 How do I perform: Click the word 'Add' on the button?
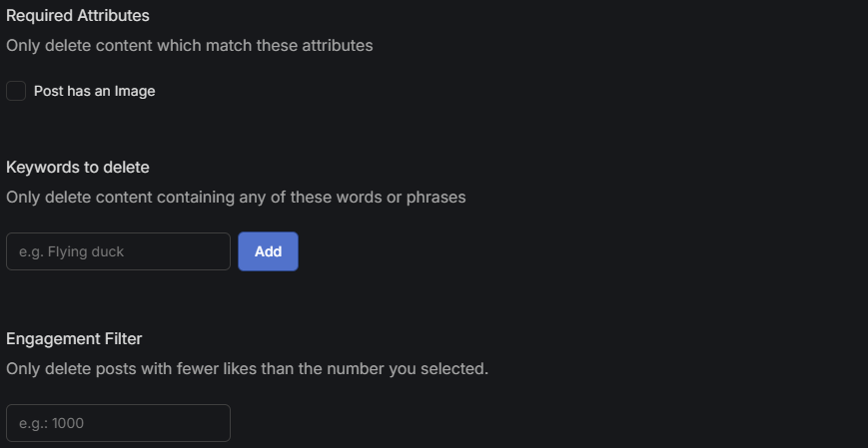(268, 251)
